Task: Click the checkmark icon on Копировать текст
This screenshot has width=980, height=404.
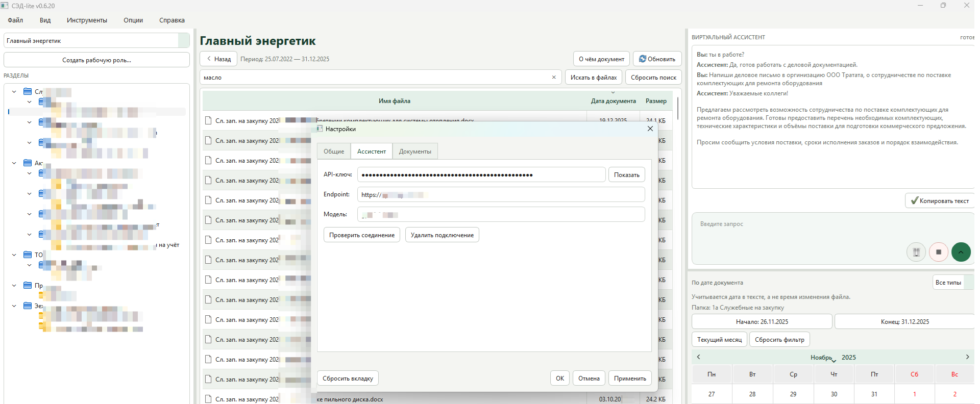Action: (x=914, y=200)
